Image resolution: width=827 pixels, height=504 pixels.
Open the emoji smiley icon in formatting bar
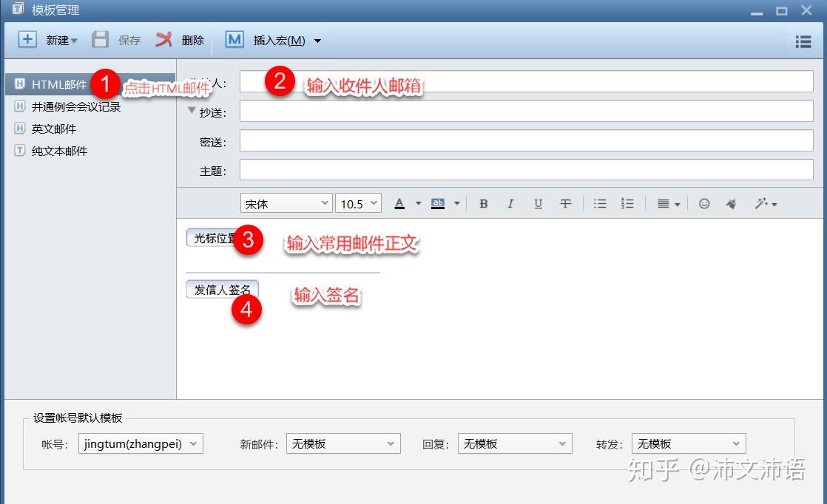pyautogui.click(x=703, y=202)
